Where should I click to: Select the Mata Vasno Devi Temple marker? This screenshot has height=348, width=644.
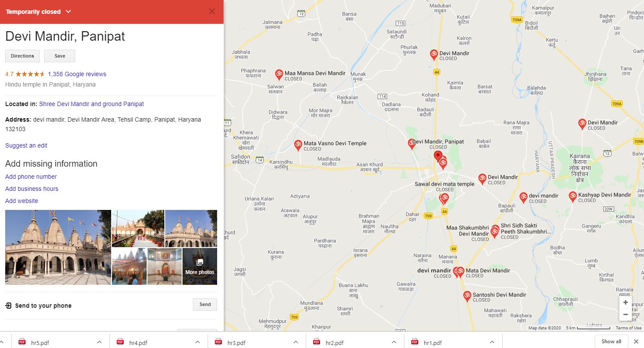click(x=298, y=145)
